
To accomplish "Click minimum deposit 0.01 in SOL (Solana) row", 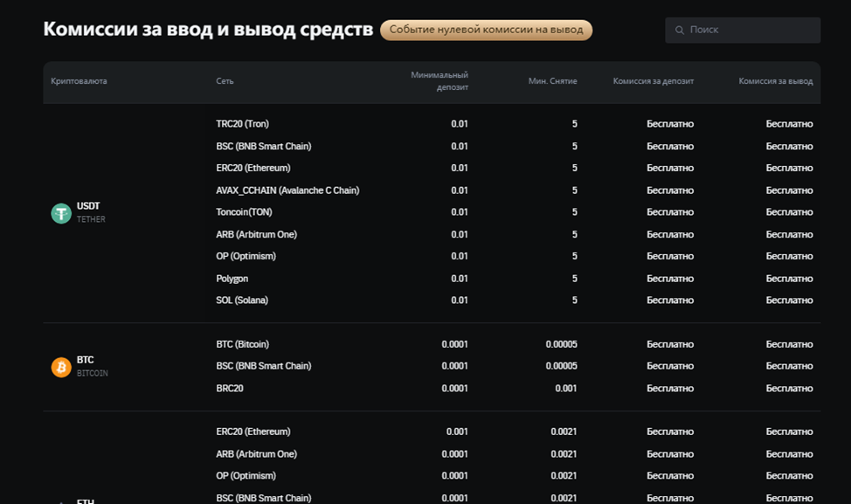I will (460, 300).
